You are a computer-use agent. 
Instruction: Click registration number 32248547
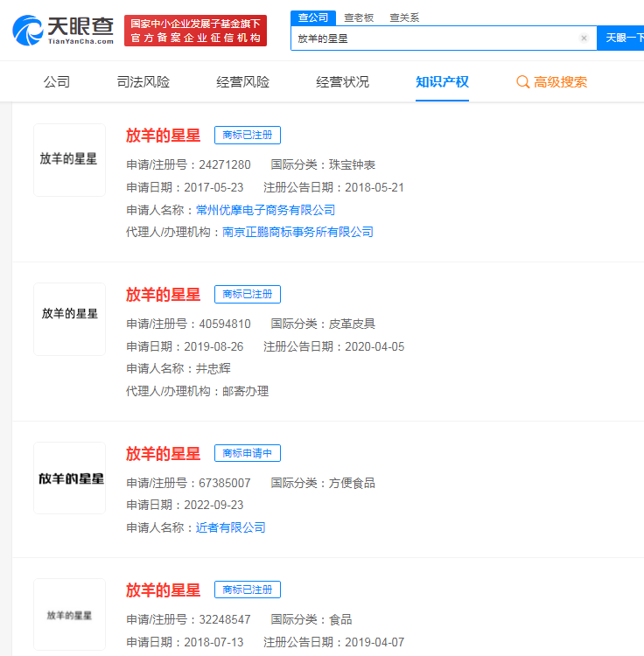[225, 619]
